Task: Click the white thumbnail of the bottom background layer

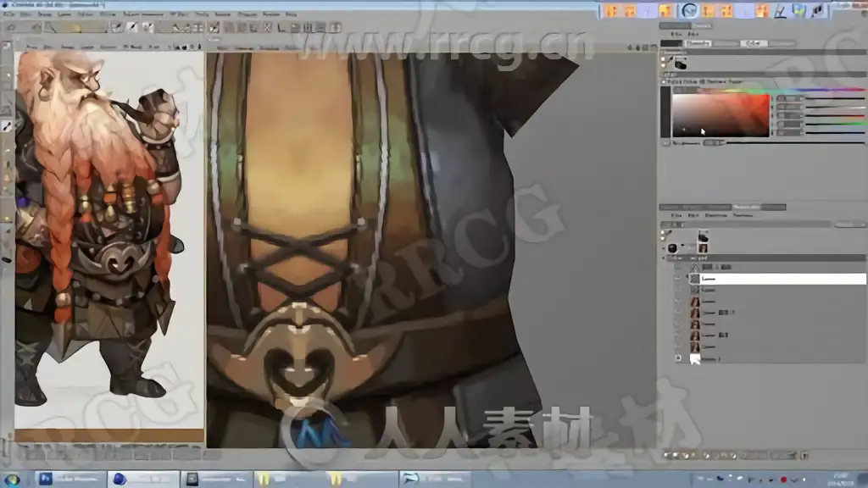Action: [x=695, y=358]
